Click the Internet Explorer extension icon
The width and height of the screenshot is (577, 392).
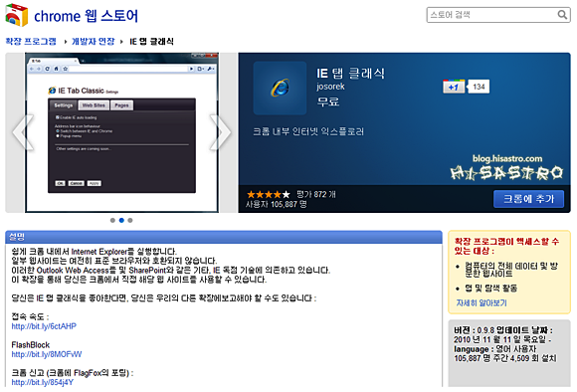[x=280, y=88]
